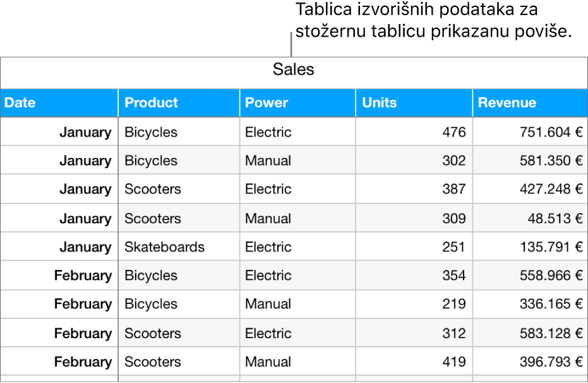Click the Power column header

(x=297, y=102)
